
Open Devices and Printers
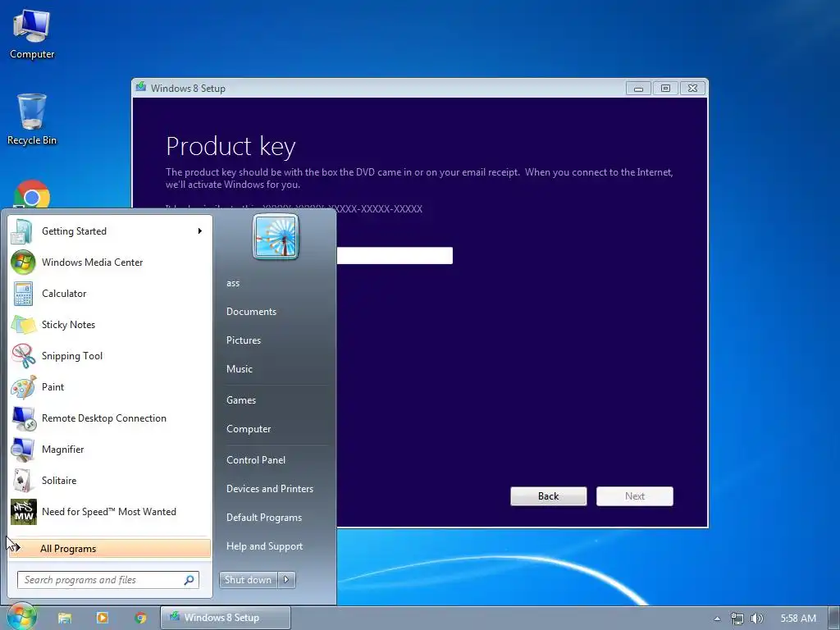click(x=269, y=489)
